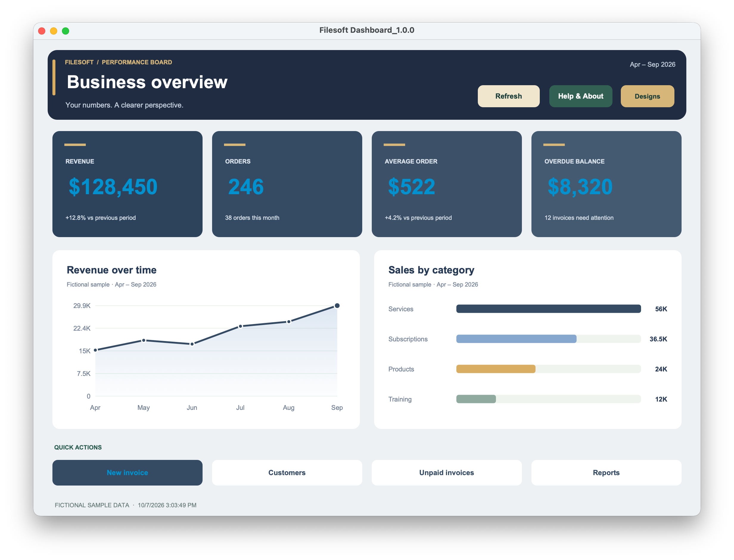Image resolution: width=734 pixels, height=560 pixels.
Task: Click the Apr data point on chart
Action: [95, 350]
